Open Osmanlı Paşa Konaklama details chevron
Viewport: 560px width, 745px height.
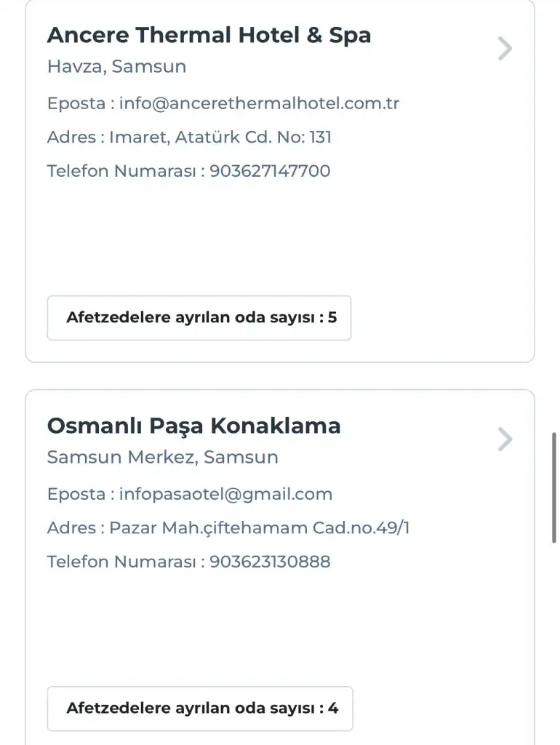(x=505, y=439)
